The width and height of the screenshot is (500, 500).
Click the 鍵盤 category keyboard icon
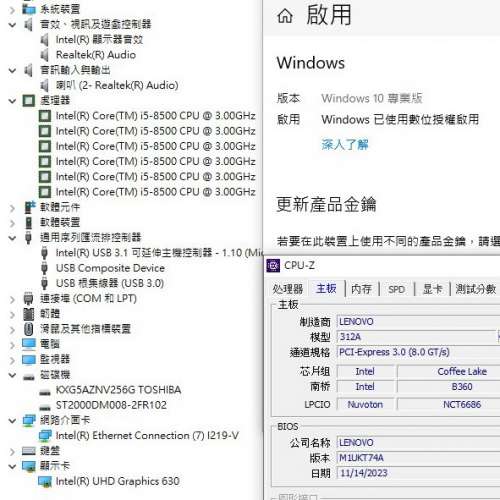29,451
